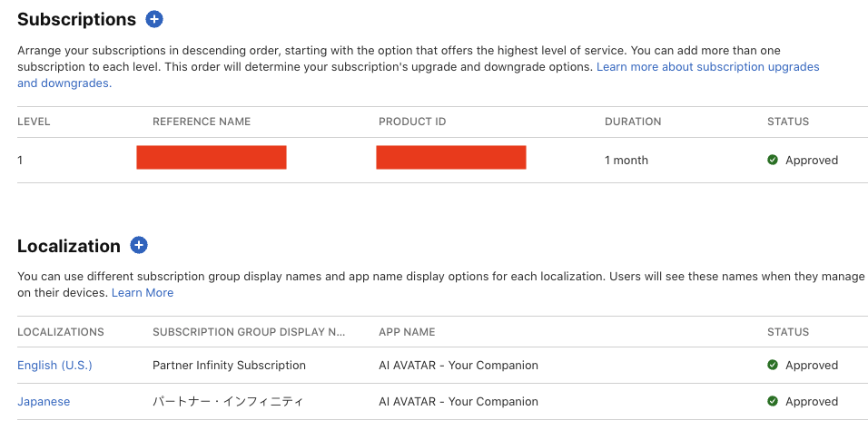Select the 1 month duration cell
Viewport: 868px width, 440px height.
(626, 160)
